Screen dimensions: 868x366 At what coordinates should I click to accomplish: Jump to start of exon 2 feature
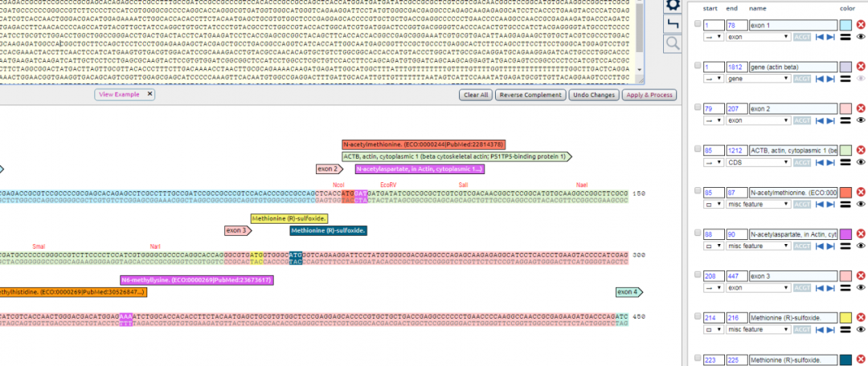click(x=818, y=120)
